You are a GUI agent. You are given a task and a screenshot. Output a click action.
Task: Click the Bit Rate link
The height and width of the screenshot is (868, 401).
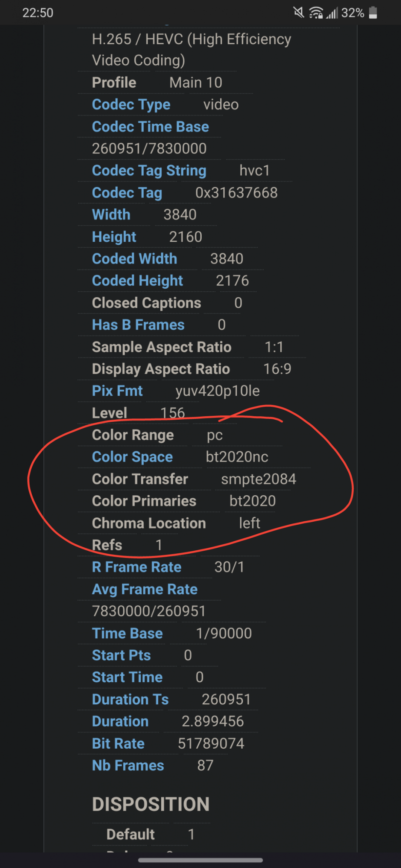[x=118, y=744]
